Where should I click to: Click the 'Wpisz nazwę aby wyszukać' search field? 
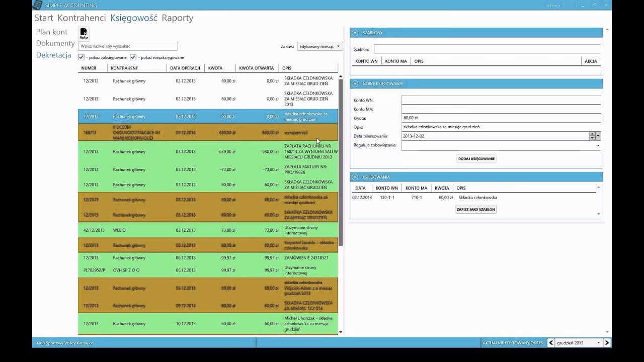(128, 46)
